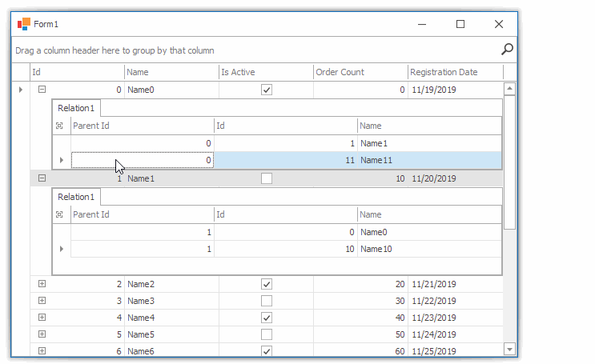Click Order Count cell showing 30
Screen dimensions: 595x364
[x=361, y=301]
